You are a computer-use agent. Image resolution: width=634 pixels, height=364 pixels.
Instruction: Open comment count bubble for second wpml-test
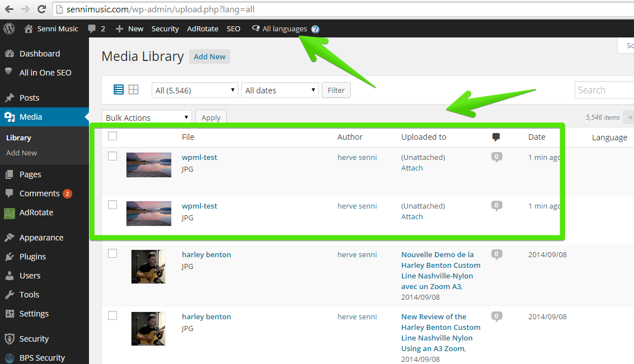[x=496, y=206]
